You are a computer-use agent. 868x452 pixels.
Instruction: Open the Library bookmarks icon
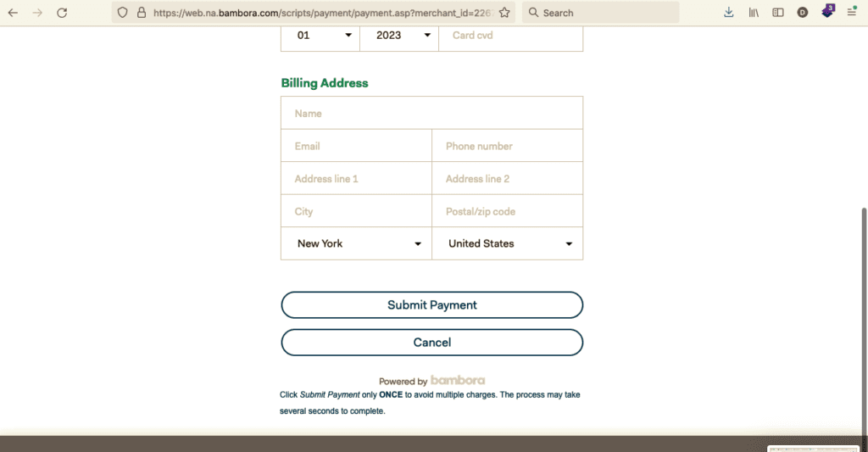point(754,12)
